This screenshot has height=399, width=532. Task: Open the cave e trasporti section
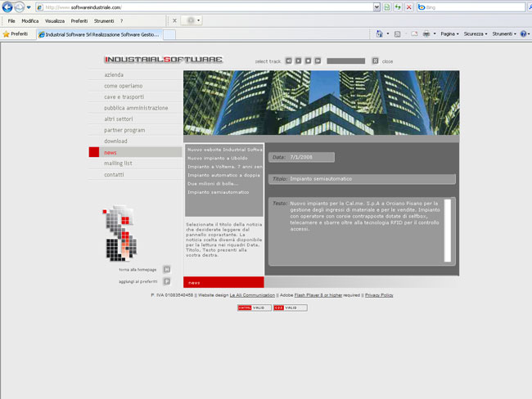point(124,97)
